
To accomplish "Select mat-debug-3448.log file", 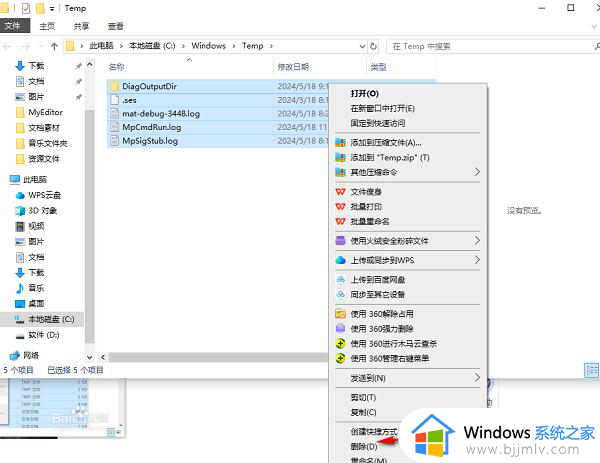I will [x=161, y=114].
